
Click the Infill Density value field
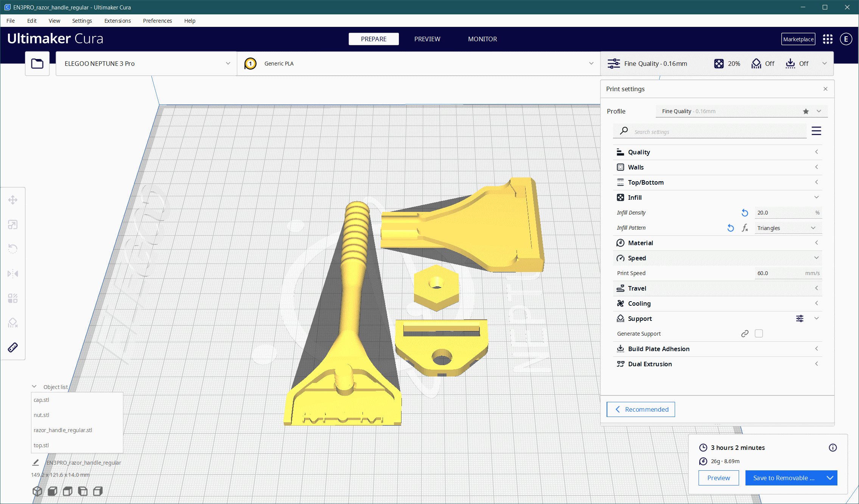[788, 213]
